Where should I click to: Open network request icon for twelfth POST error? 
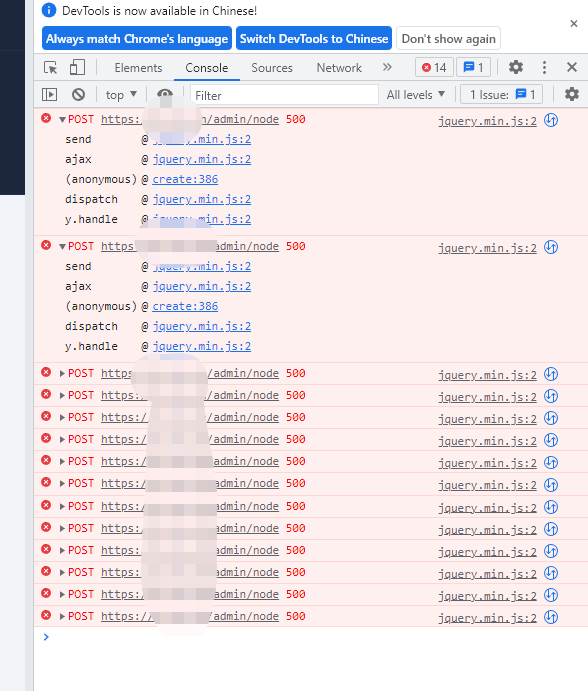[551, 573]
